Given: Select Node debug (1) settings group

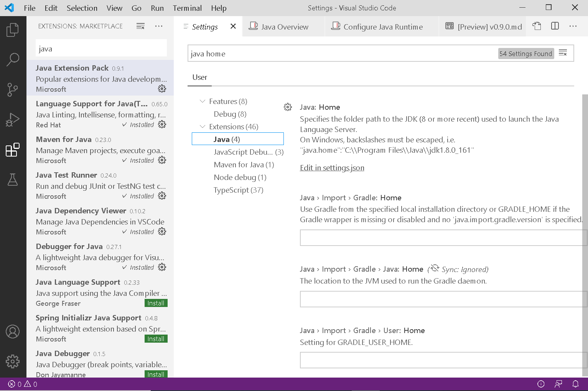Looking at the screenshot, I should [x=240, y=177].
